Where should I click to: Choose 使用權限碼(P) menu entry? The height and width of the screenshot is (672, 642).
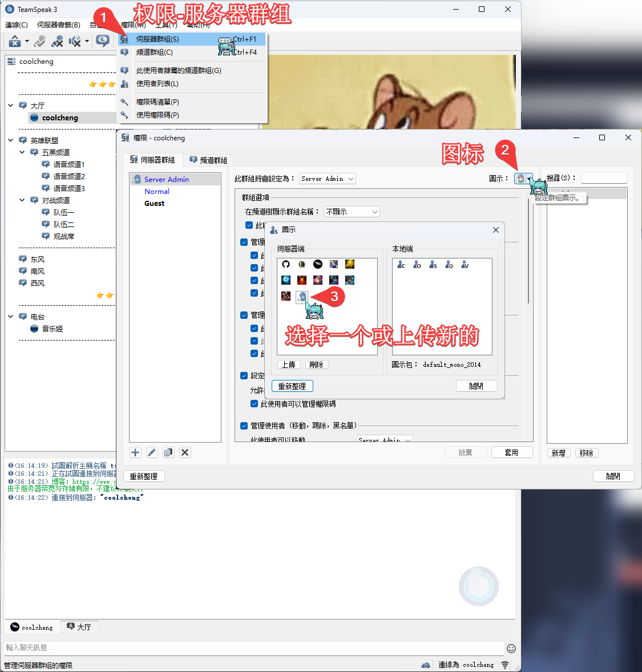tap(192, 115)
